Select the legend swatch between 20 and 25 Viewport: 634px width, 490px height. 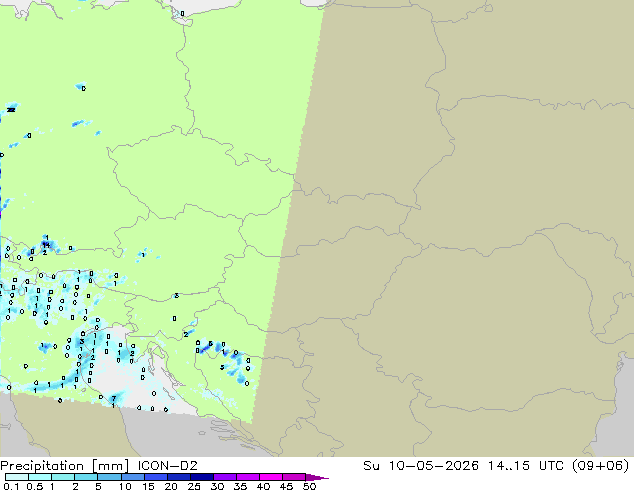pyautogui.click(x=178, y=477)
